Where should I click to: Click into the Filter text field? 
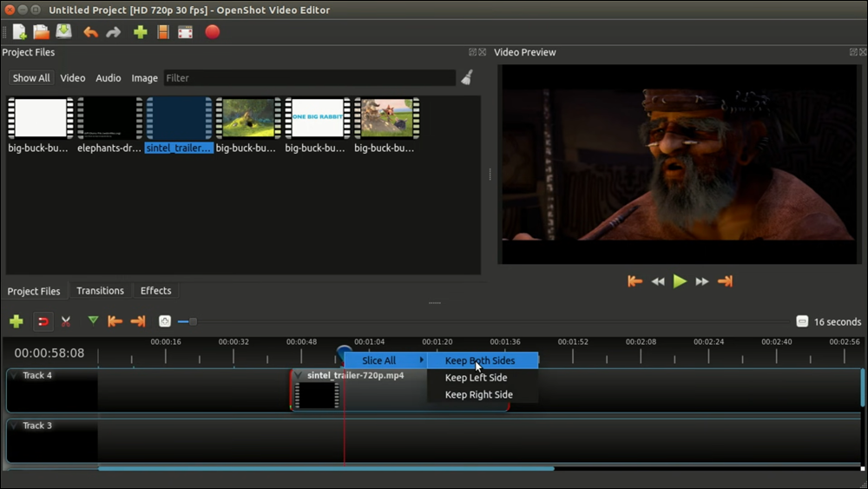coord(310,78)
